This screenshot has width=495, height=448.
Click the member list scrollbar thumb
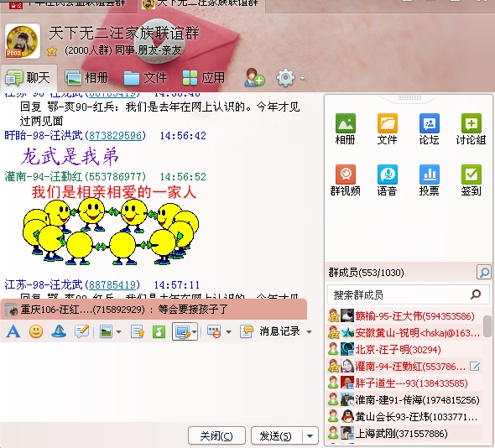[x=487, y=326]
